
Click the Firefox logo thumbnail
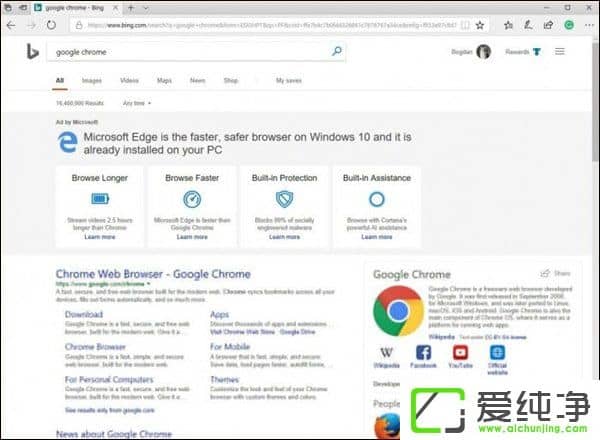pyautogui.click(x=387, y=426)
